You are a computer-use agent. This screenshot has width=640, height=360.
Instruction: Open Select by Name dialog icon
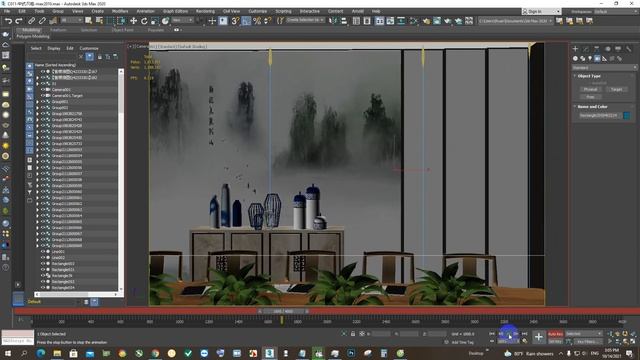(x=99, y=20)
